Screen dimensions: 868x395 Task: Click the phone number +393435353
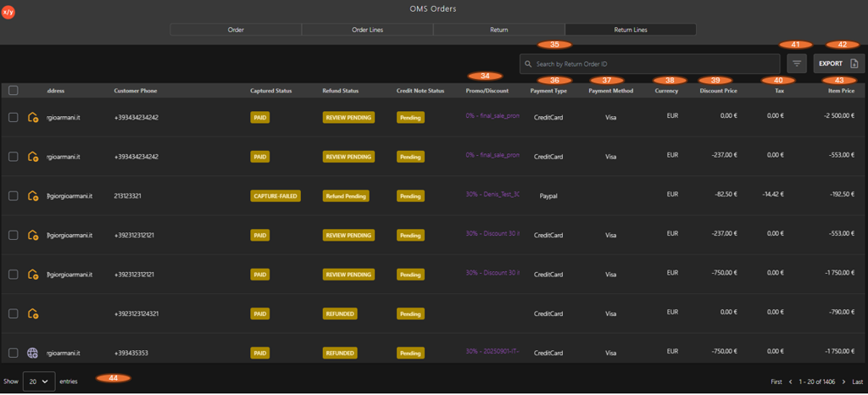131,353
